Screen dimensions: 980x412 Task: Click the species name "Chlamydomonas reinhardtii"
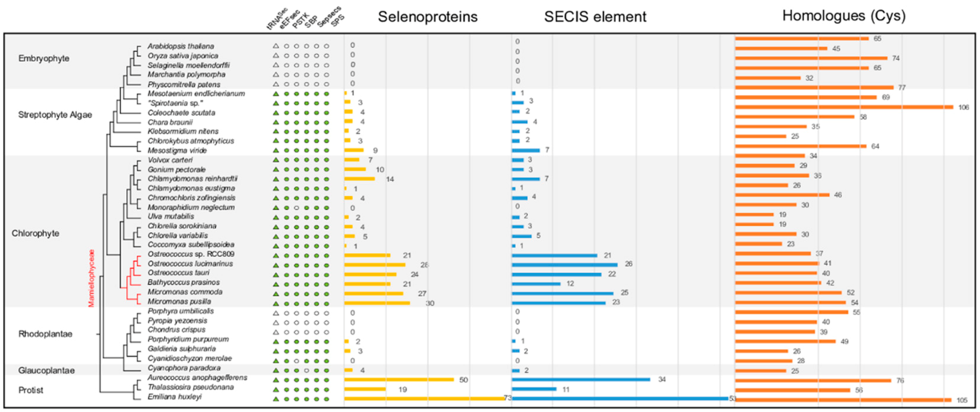click(192, 179)
